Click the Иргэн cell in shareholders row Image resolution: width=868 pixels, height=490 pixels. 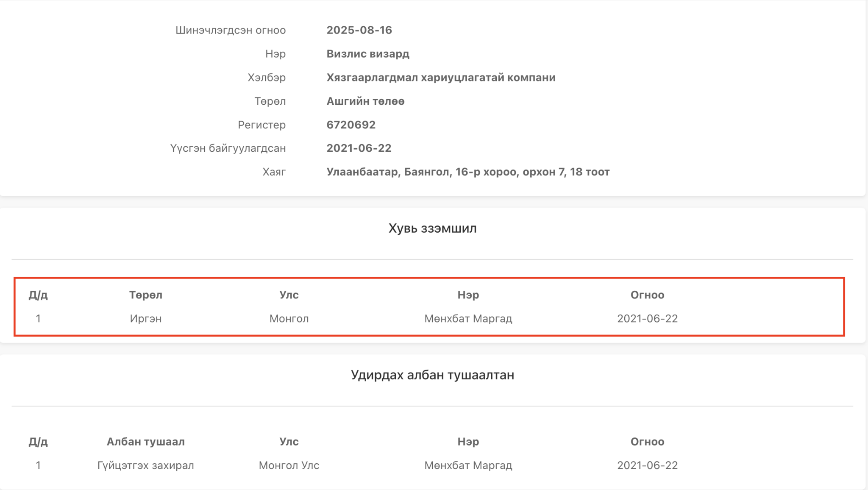click(145, 318)
